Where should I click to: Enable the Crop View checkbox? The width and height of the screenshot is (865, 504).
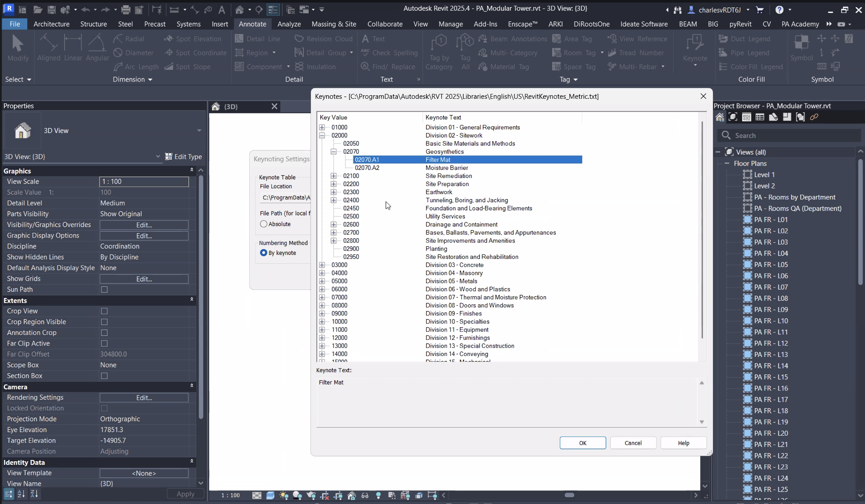click(104, 311)
